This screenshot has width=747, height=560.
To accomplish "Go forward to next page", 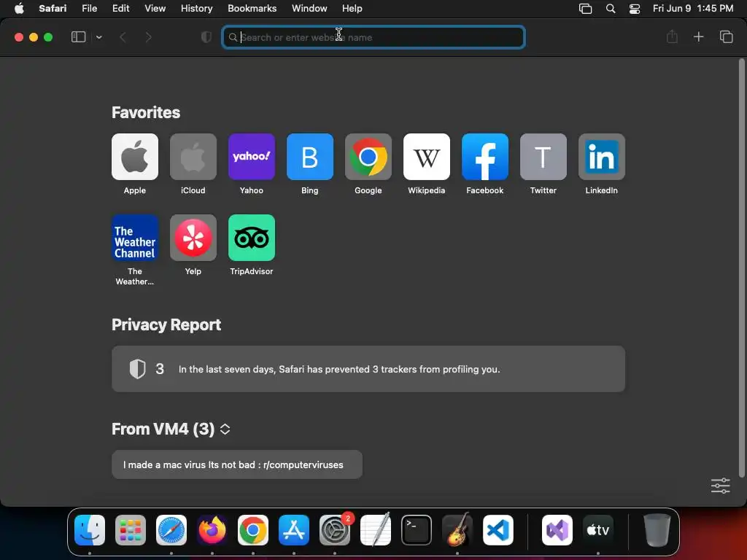I will pyautogui.click(x=148, y=37).
